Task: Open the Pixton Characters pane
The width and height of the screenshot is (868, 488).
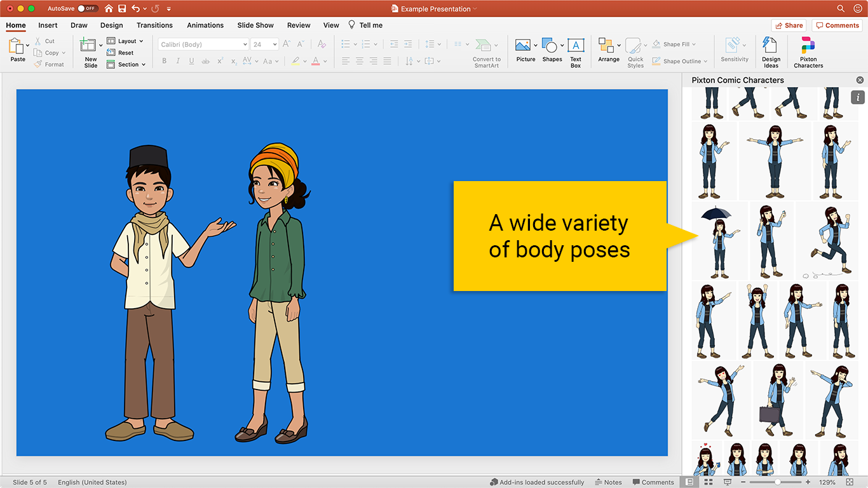Action: pyautogui.click(x=808, y=51)
